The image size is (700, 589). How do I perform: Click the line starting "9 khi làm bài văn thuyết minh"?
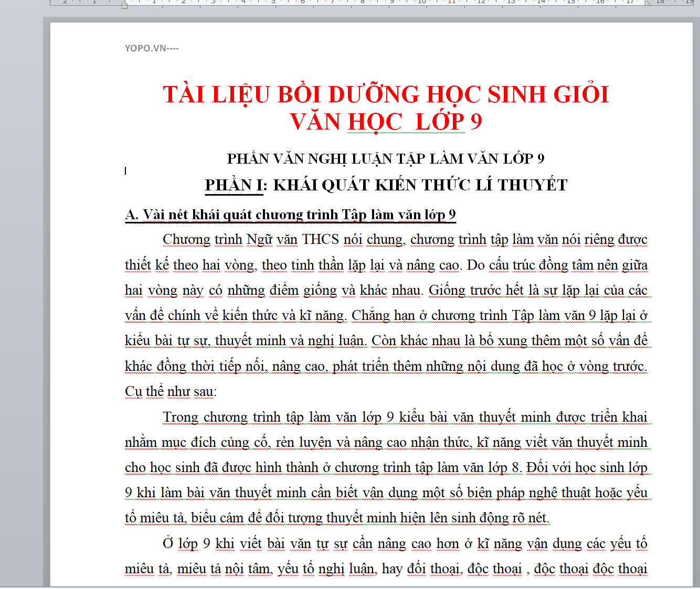(386, 492)
